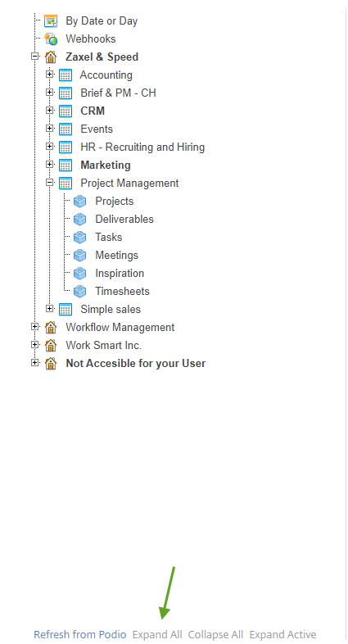Click the Zaxel & Speed house icon
This screenshot has width=348, height=644.
(x=51, y=57)
